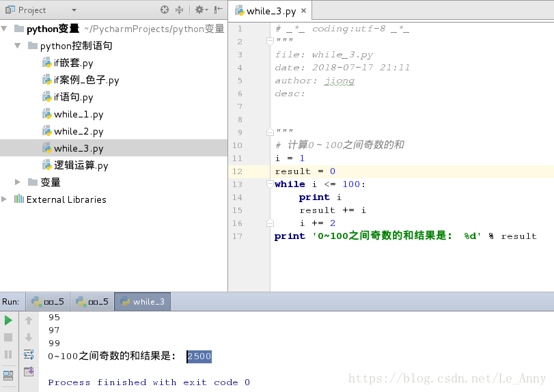
Task: Collapse the python变量 root folder
Action: pos(4,28)
